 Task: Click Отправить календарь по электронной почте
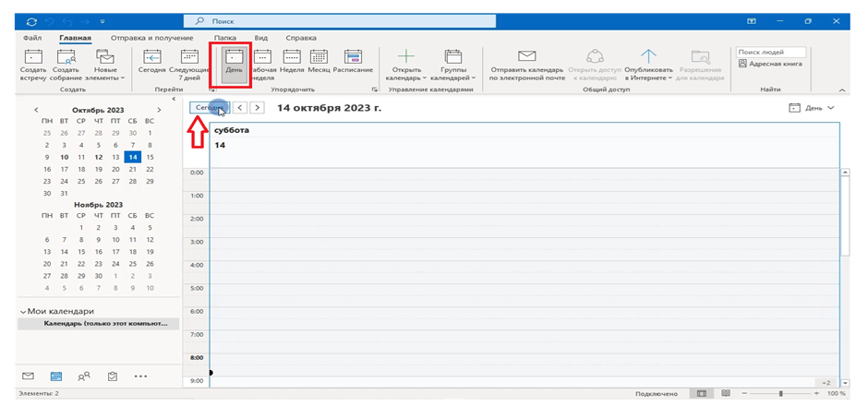click(526, 63)
